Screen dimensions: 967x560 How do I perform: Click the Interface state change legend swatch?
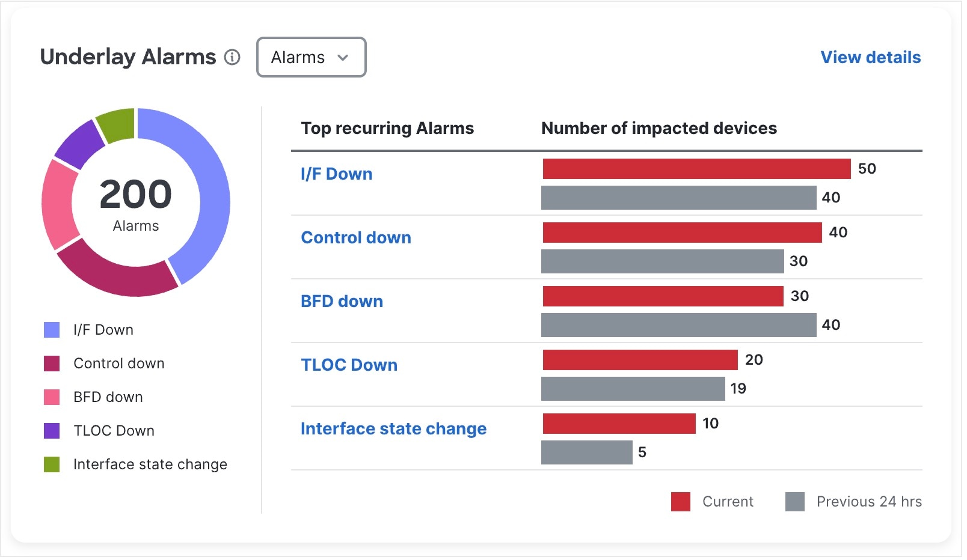(x=52, y=466)
